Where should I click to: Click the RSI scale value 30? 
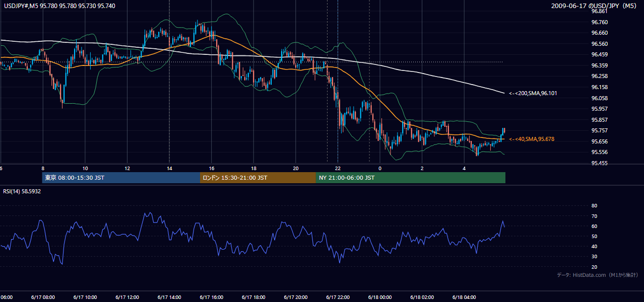(594, 256)
